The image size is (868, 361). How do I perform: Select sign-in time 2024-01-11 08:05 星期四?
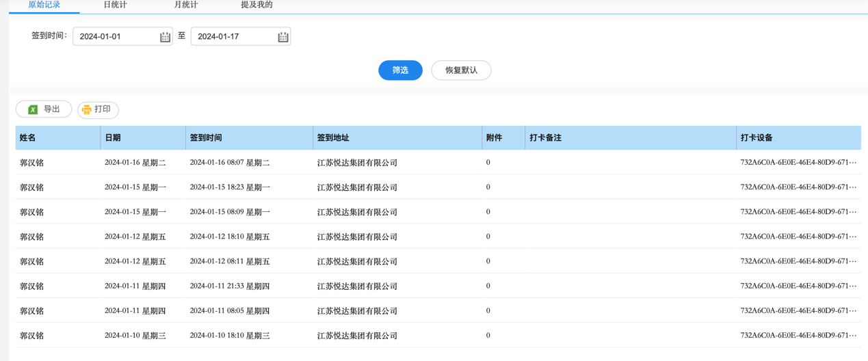click(230, 310)
